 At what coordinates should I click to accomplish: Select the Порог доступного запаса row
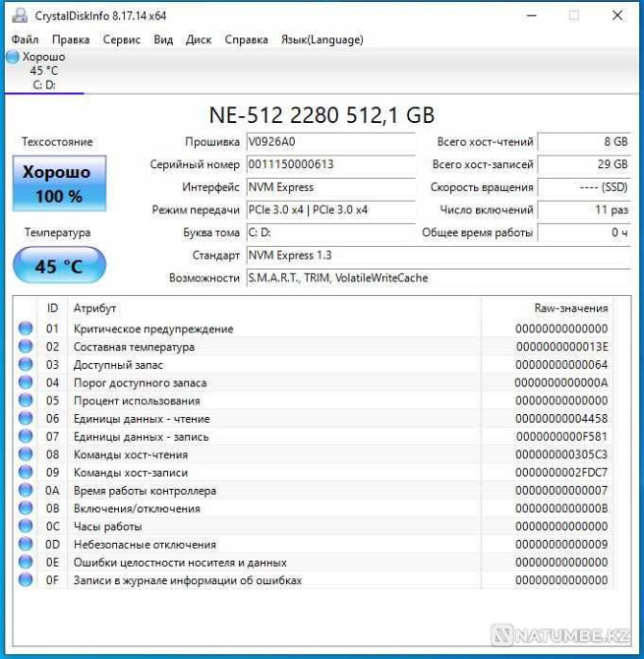(313, 383)
